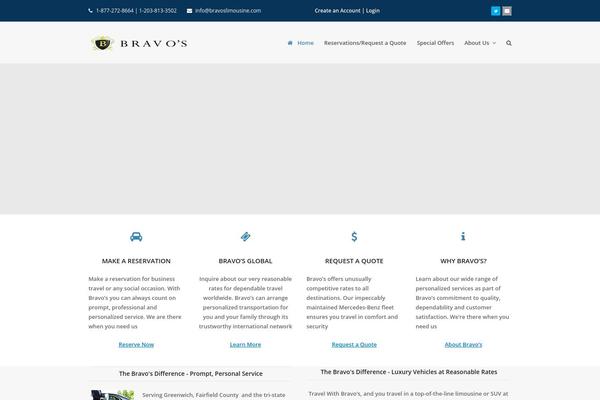Click the phone number 1-877-272-8664
The width and height of the screenshot is (600, 400).
[115, 11]
